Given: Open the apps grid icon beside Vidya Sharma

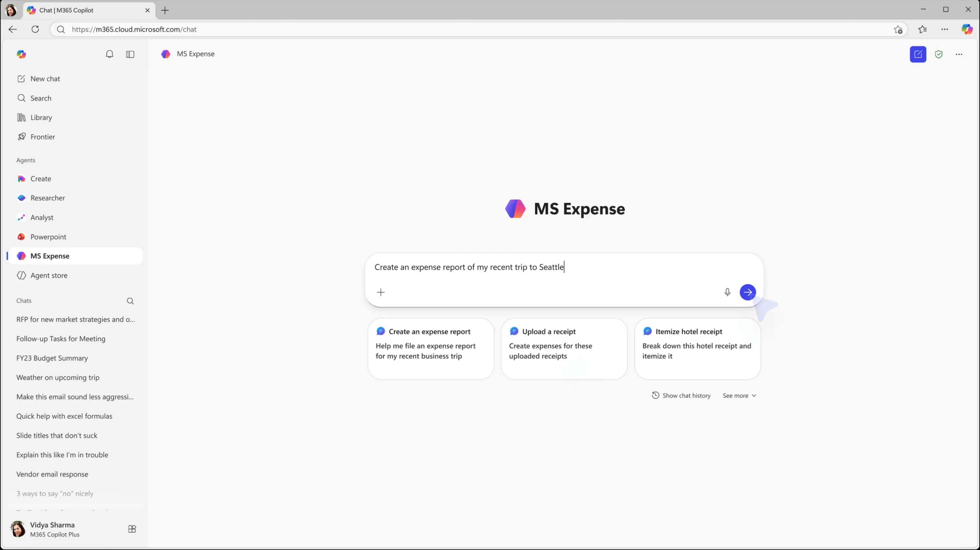Looking at the screenshot, I should [x=132, y=529].
